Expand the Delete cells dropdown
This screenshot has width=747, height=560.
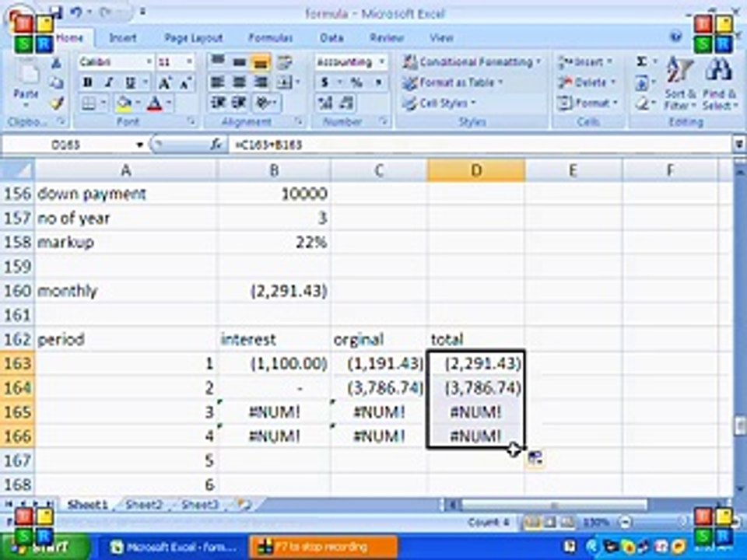[x=612, y=82]
